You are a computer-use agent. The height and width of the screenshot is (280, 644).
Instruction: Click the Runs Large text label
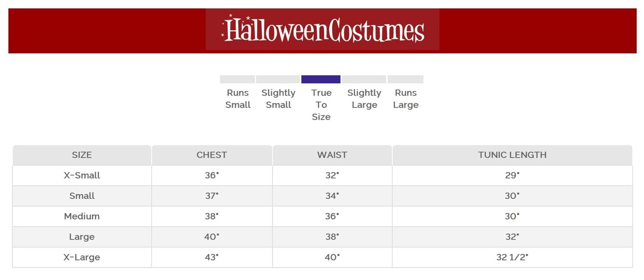pyautogui.click(x=406, y=99)
